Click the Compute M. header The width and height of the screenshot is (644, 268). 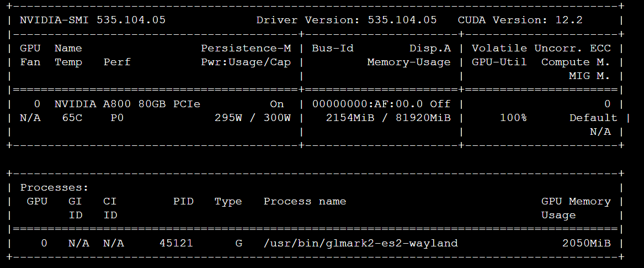click(576, 62)
